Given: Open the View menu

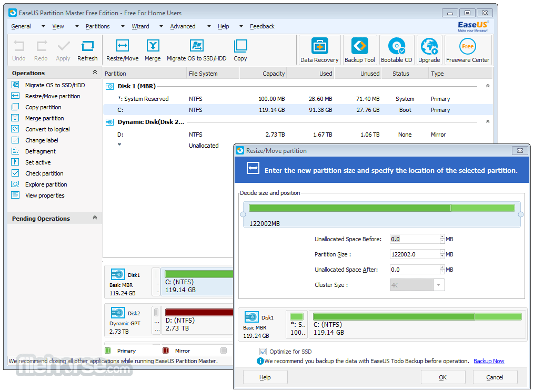Looking at the screenshot, I should tap(58, 27).
